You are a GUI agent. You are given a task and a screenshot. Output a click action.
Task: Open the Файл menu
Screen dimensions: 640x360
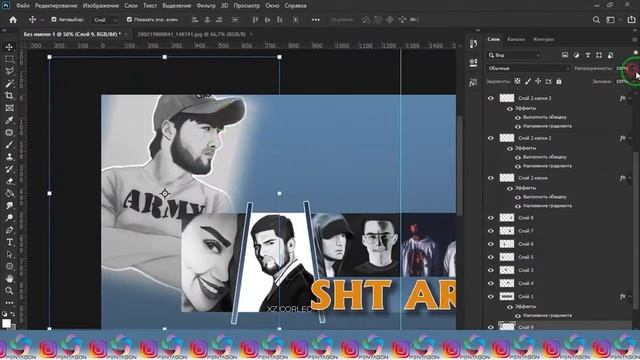(22, 6)
